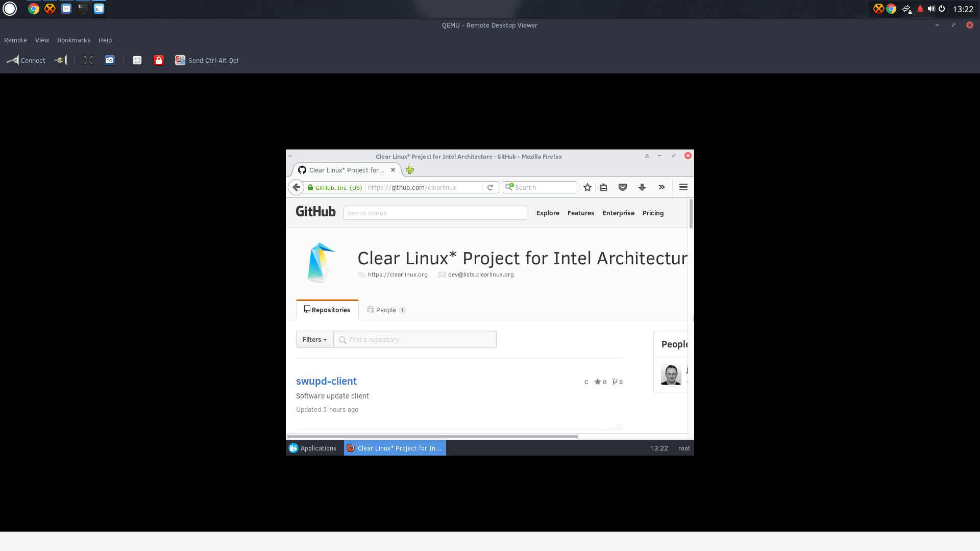Toggle the red read-only lock icon
The image size is (980, 551).
[x=159, y=60]
